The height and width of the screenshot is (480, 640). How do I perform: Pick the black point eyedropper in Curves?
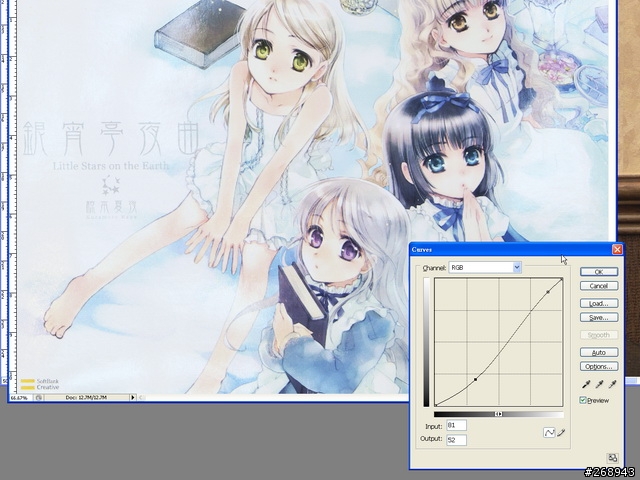click(x=586, y=384)
